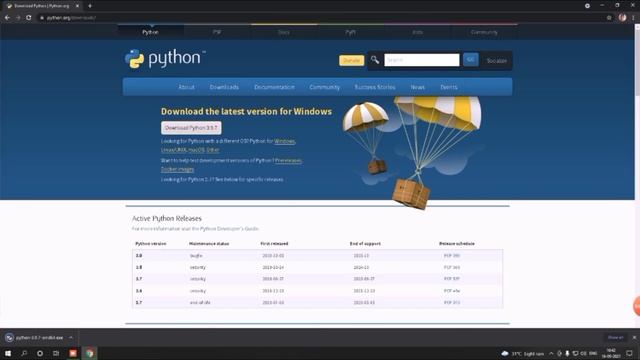Open the PEP link in the 2.7 row
This screenshot has width=640, height=360.
[x=451, y=302]
